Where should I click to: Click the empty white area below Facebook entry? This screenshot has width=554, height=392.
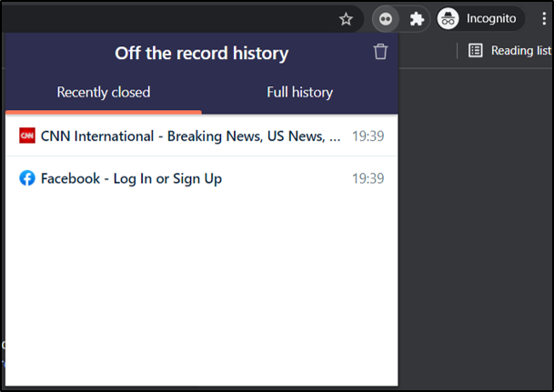coord(201,291)
